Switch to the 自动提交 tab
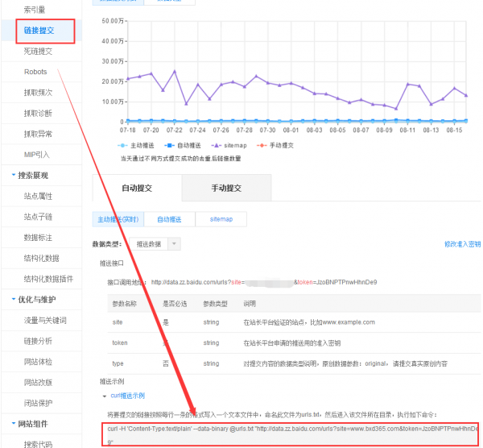The image size is (483, 448). 137,188
